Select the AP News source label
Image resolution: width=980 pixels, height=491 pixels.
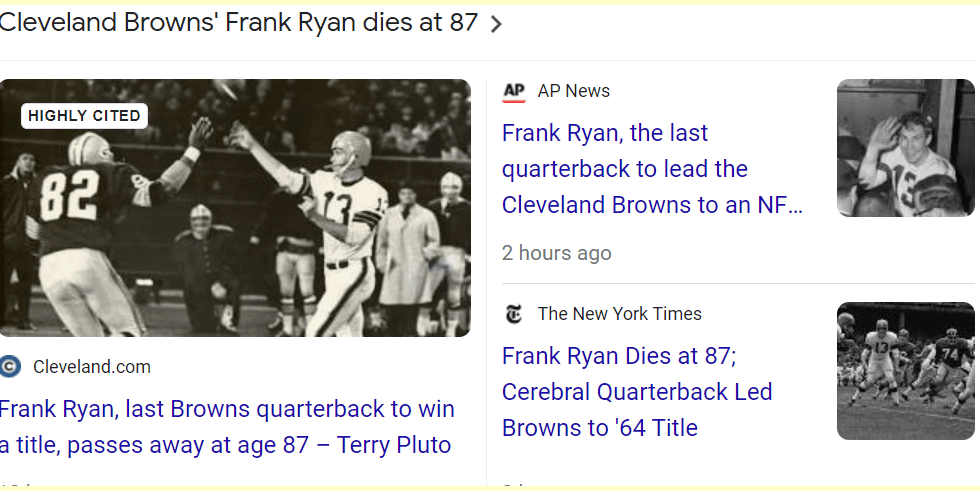573,91
